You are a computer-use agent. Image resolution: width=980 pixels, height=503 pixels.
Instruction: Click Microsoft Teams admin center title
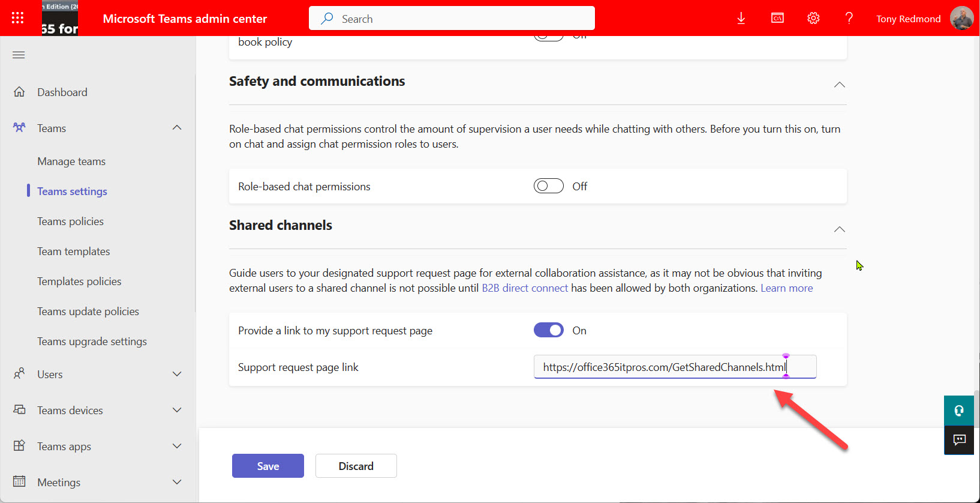click(185, 19)
